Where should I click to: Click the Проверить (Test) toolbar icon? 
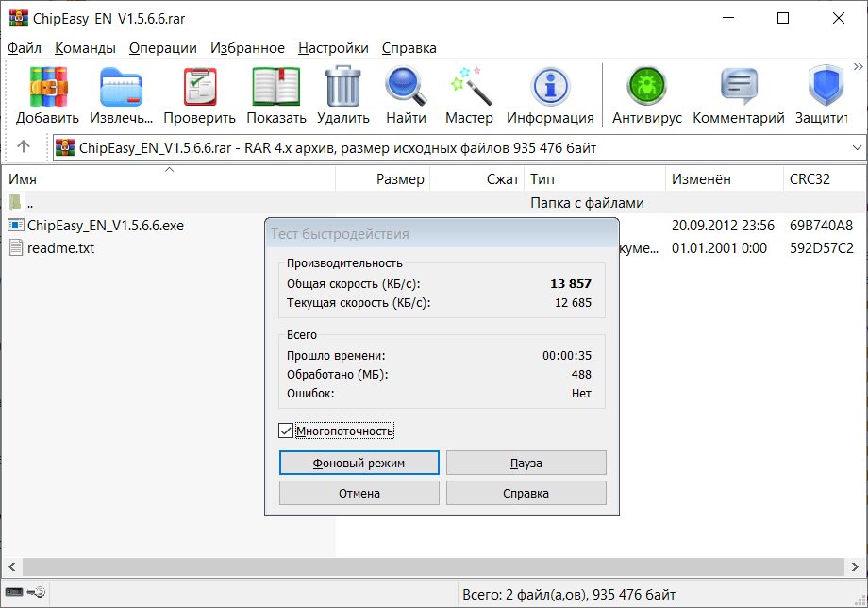pos(199,88)
